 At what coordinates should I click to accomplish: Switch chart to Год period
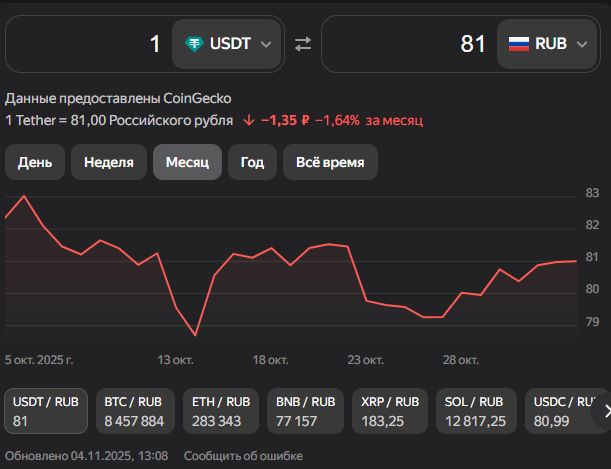(252, 162)
